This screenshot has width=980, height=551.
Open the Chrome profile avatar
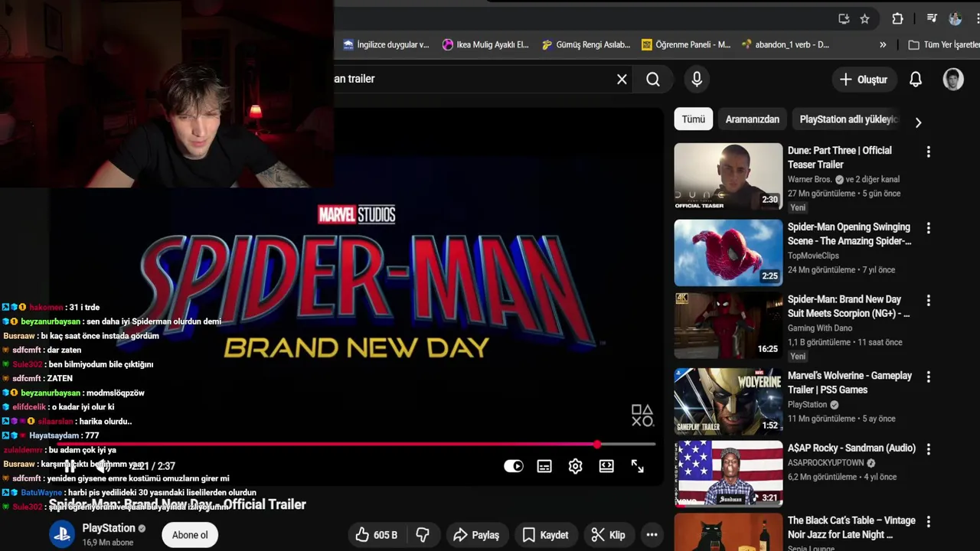pyautogui.click(x=955, y=18)
